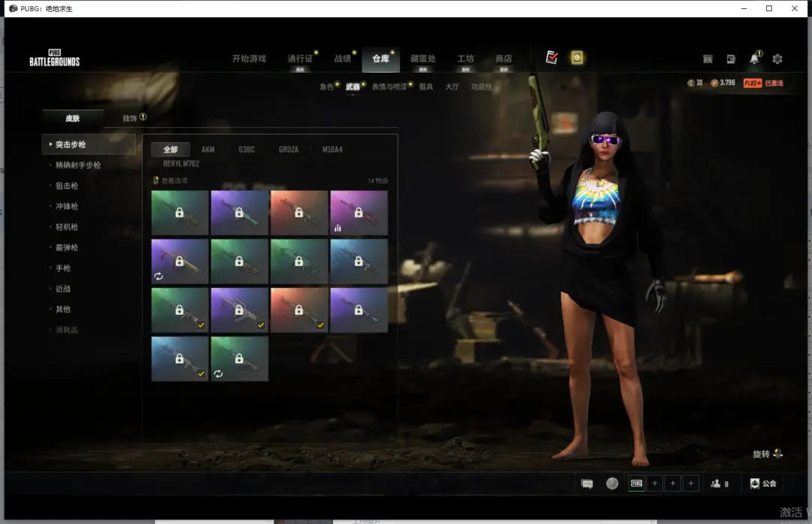Click the middle plus slot in bottom bar
Image resolution: width=812 pixels, height=524 pixels.
(673, 483)
